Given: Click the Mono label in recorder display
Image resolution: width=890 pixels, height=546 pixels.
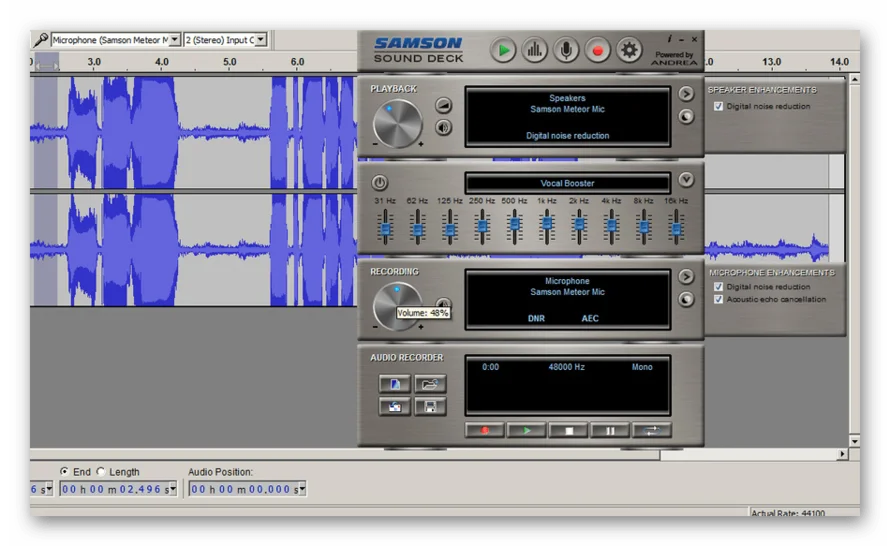Looking at the screenshot, I should (642, 367).
